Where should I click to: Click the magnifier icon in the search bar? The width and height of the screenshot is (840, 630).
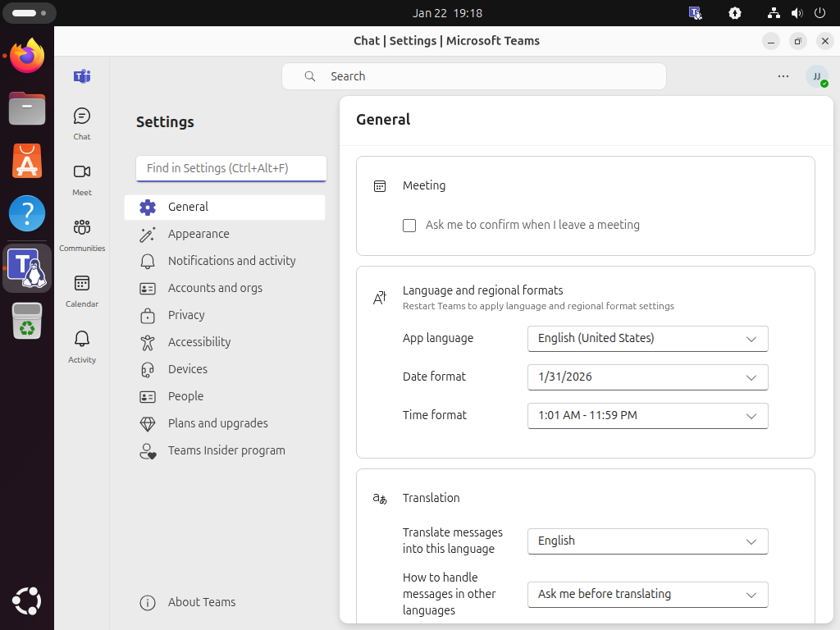click(x=309, y=75)
